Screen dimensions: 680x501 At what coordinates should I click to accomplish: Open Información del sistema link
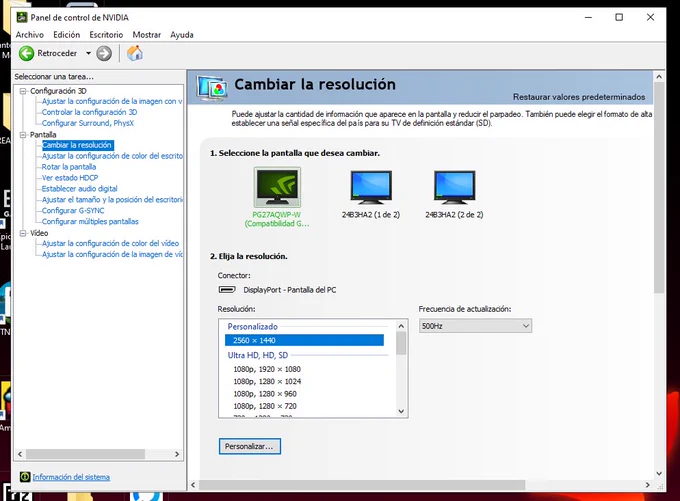71,477
